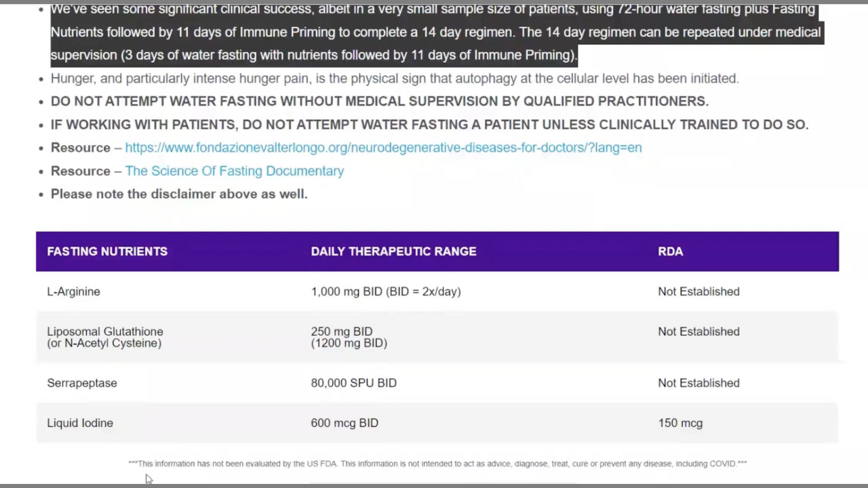The image size is (868, 488).
Task: Click the 150 mcg RDA value
Action: [680, 423]
